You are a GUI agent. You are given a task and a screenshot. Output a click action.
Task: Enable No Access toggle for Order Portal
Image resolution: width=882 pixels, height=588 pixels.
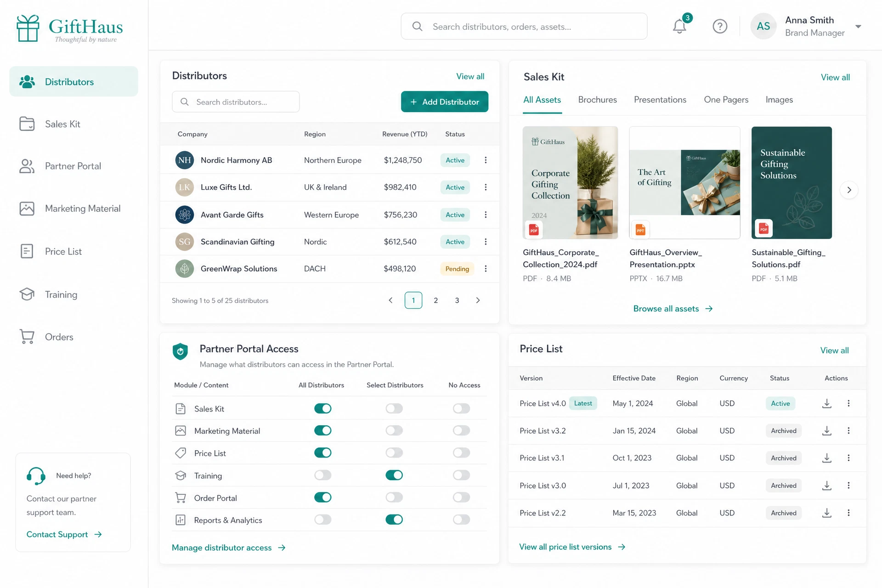[x=461, y=498]
